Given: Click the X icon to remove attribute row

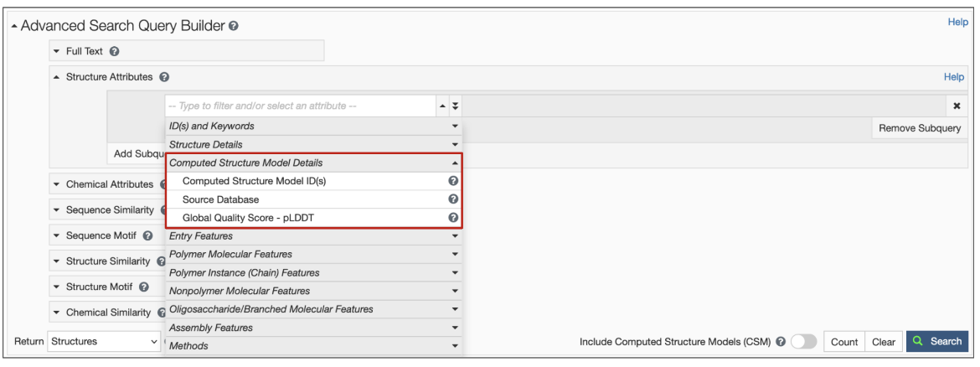Looking at the screenshot, I should pos(956,106).
